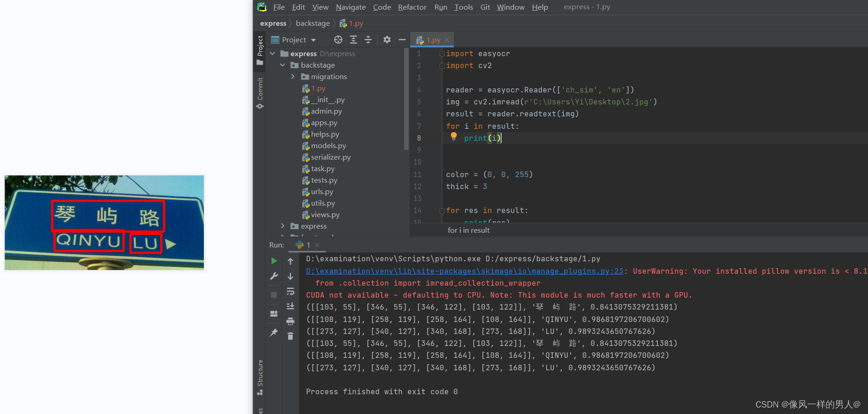This screenshot has width=868, height=414.
Task: Collapse all nodes in the Project tree
Action: point(368,40)
